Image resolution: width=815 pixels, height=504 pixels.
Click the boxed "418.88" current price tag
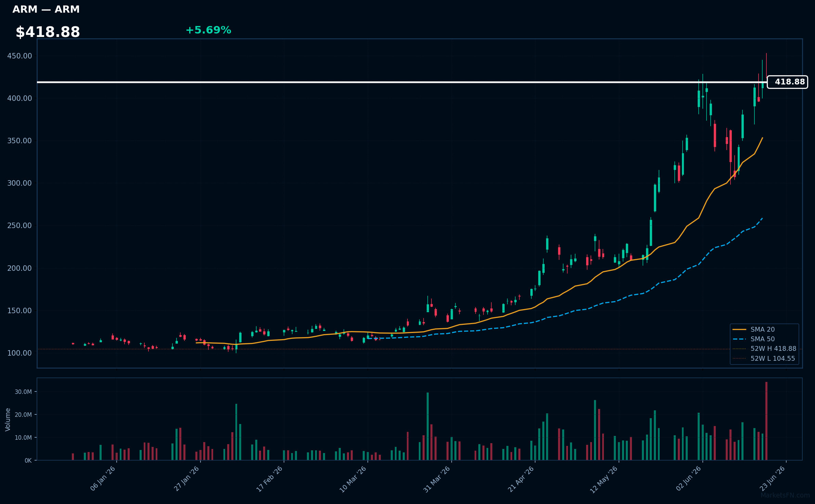pyautogui.click(x=787, y=82)
